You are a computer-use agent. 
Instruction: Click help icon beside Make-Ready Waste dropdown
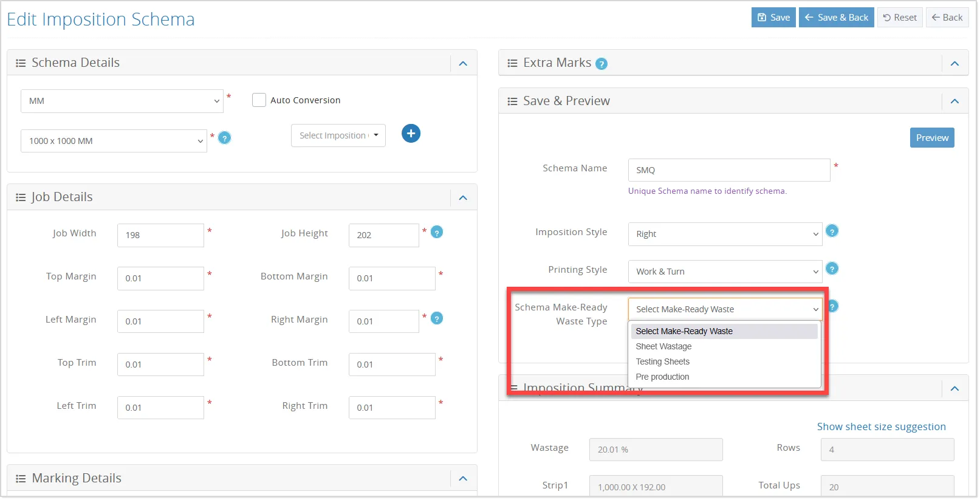tap(834, 306)
